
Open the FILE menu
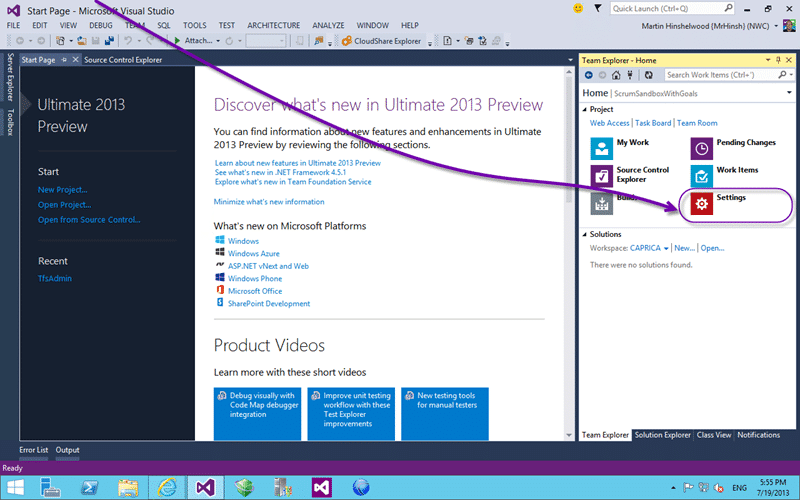13,25
